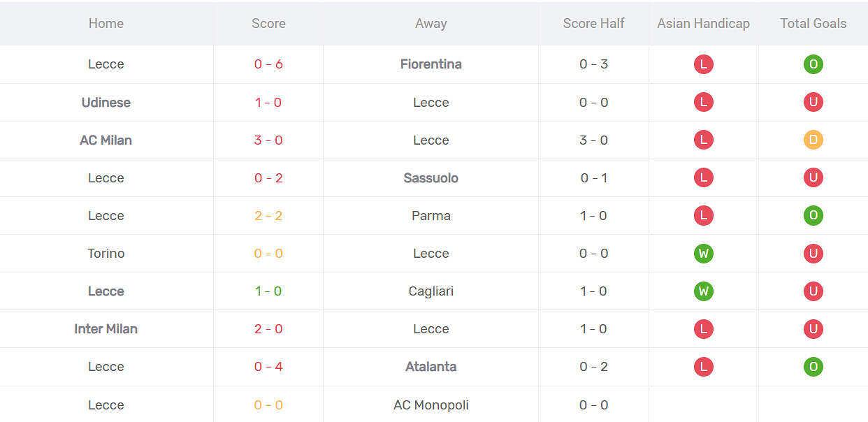Click the L badge in Lecce-Fiorentina row
Image resolution: width=868 pixels, height=422 pixels.
point(703,64)
